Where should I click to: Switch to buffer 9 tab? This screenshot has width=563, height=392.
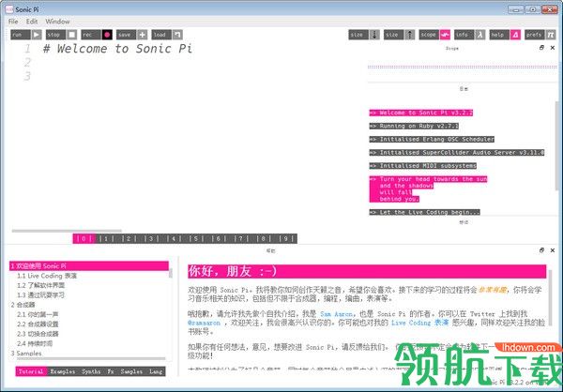click(x=286, y=238)
